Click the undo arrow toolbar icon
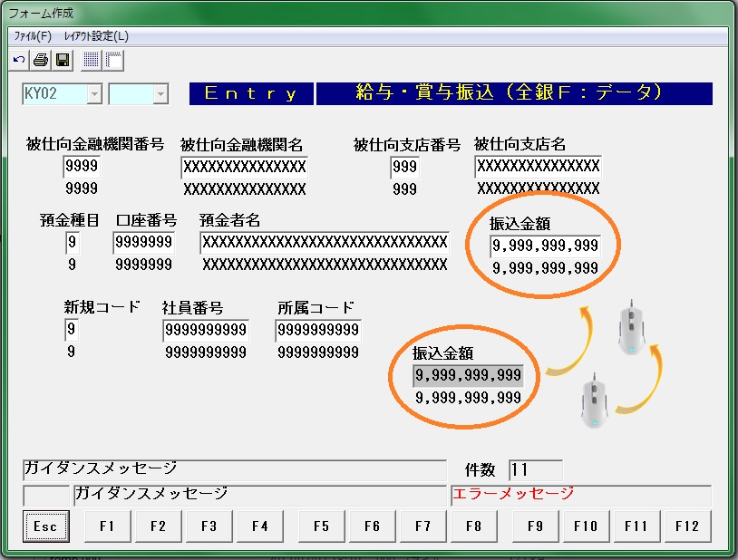The image size is (738, 560). (x=19, y=60)
